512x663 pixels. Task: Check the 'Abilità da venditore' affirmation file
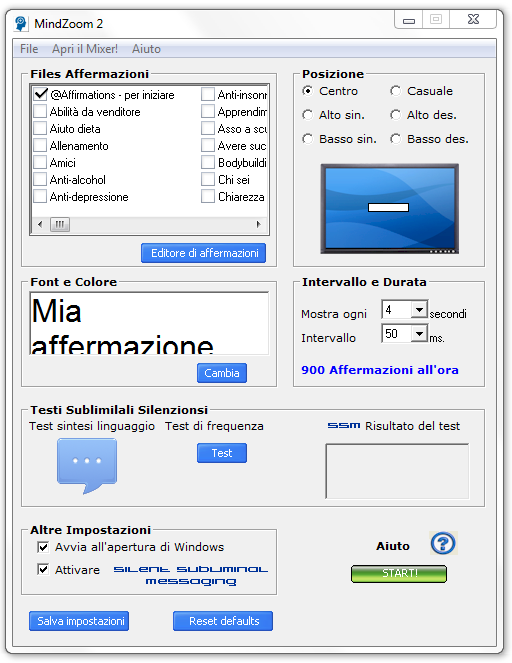point(40,111)
